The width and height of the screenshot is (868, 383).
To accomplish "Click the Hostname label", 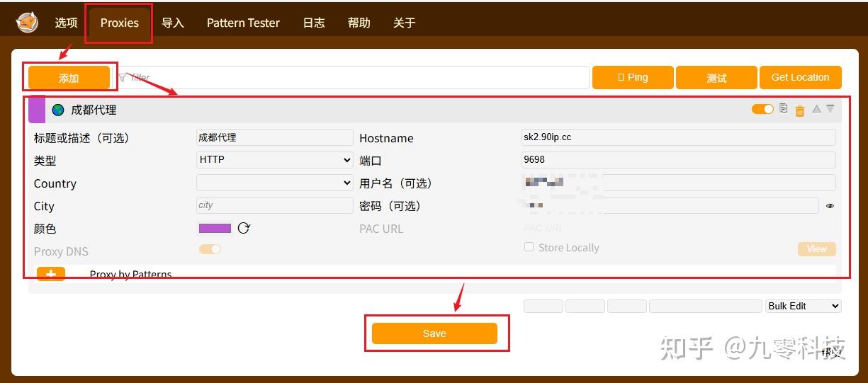I will [x=386, y=138].
